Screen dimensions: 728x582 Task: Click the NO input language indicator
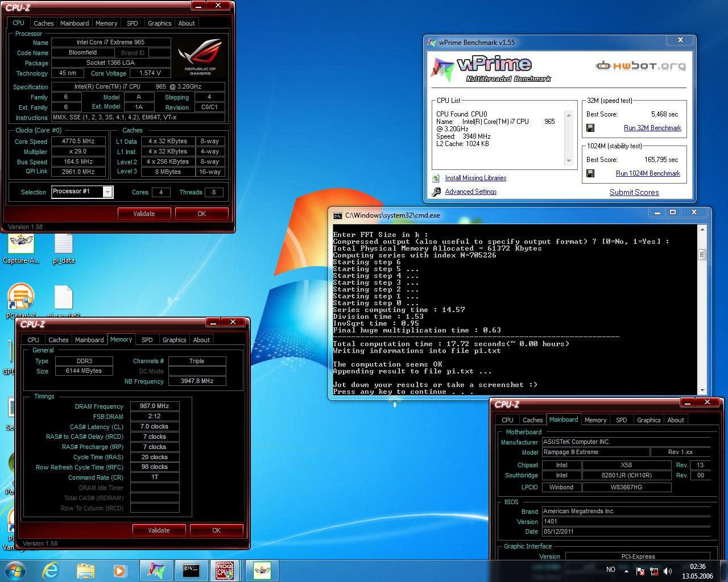click(x=611, y=569)
